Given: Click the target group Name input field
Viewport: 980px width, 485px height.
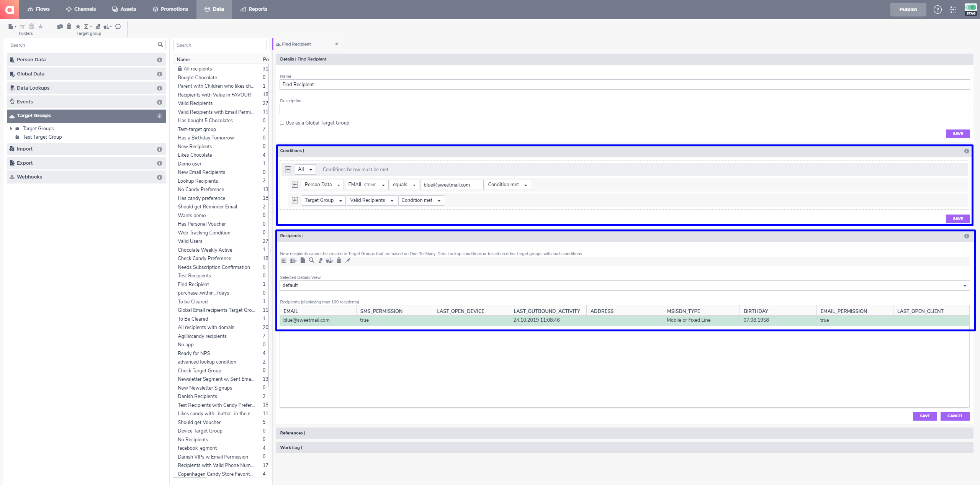Looking at the screenshot, I should point(625,85).
